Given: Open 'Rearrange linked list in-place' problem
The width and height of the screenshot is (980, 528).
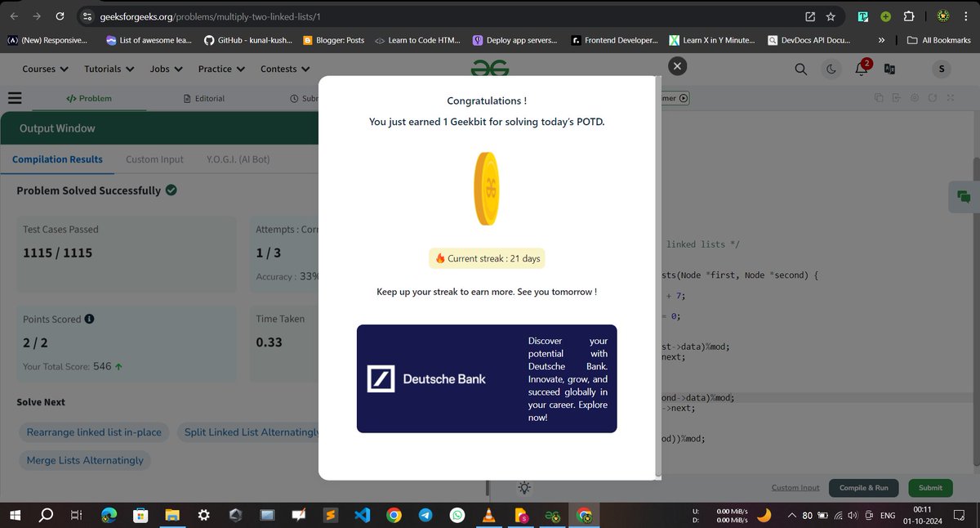Looking at the screenshot, I should [x=94, y=432].
